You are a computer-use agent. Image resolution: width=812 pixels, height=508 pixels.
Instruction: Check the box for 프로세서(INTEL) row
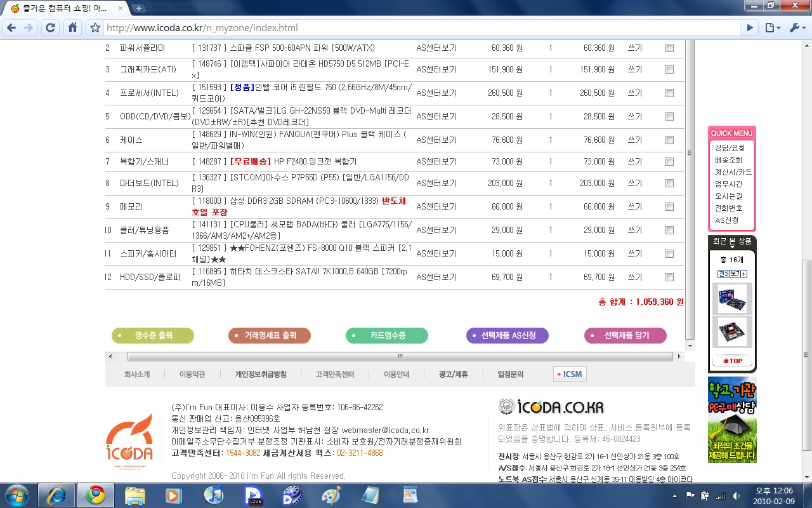click(x=669, y=93)
